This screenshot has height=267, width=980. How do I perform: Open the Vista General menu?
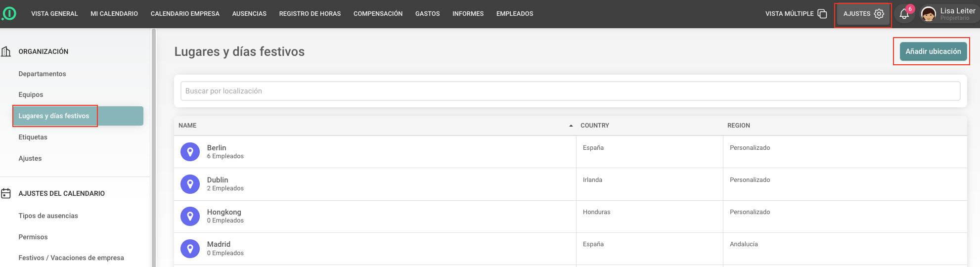[x=54, y=14]
